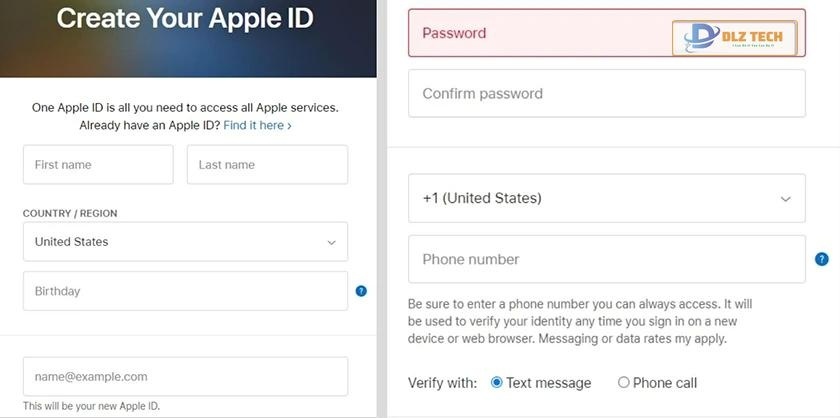Click the "Create Your Apple ID" heading

tap(185, 18)
